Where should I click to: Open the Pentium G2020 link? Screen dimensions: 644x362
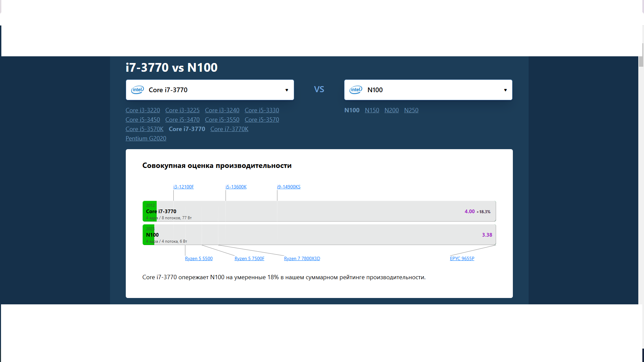point(146,138)
